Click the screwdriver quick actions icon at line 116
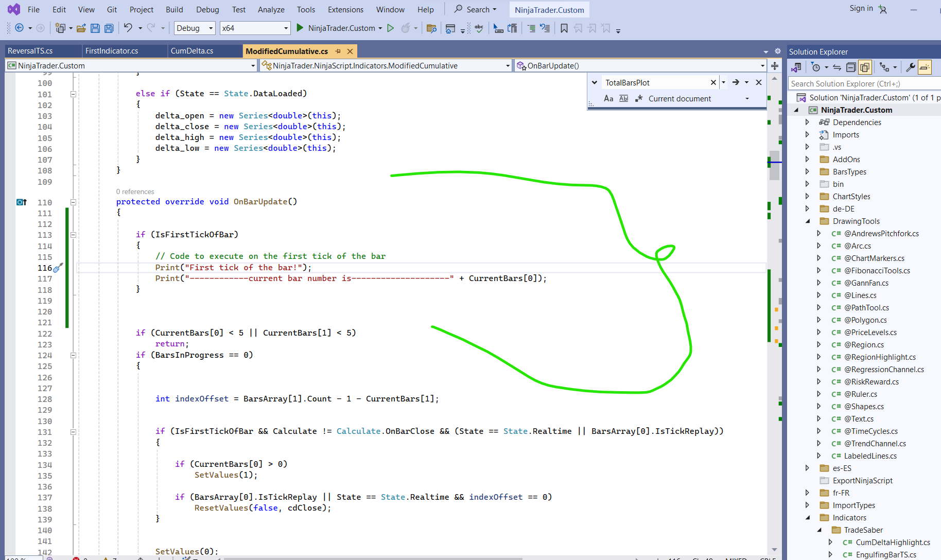Screen dimensions: 941x560 coord(58,268)
